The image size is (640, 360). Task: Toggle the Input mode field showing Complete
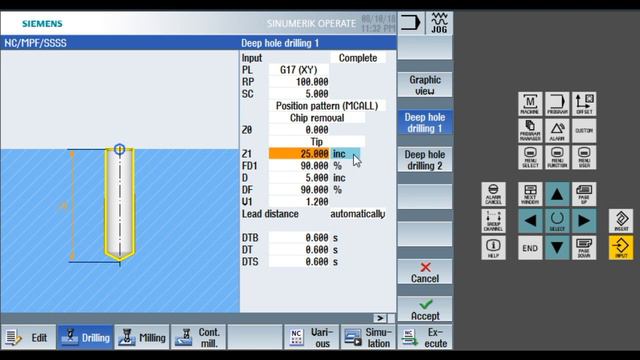tap(358, 58)
